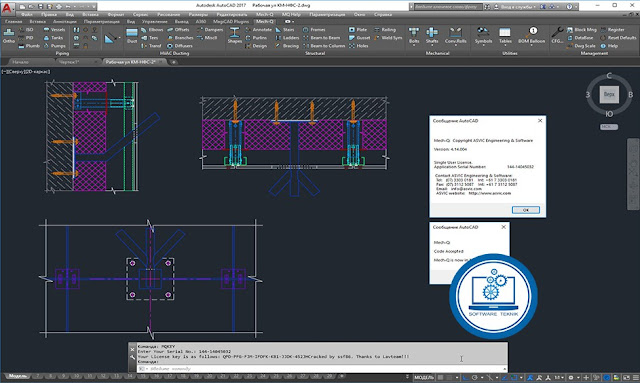The height and width of the screenshot is (383, 640).
Task: Click the Dwg Scale tool
Action: (581, 46)
